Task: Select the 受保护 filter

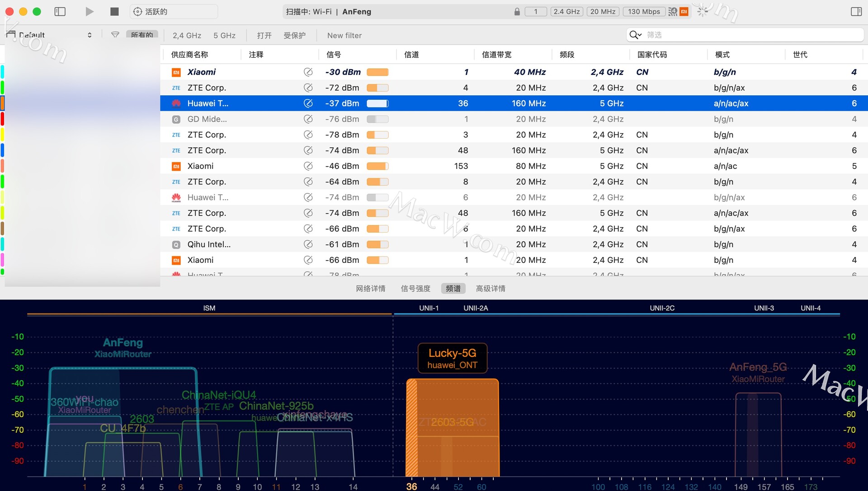Action: point(294,35)
